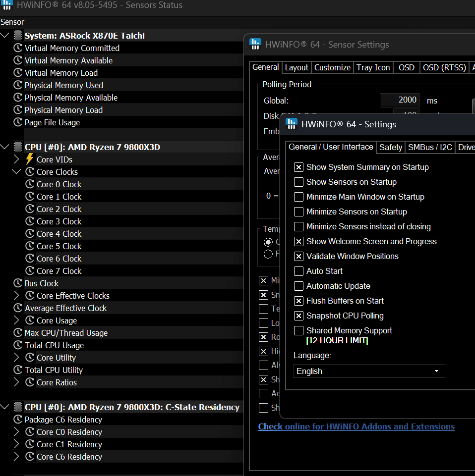This screenshot has height=476, width=475.
Task: Expand Core Effective Clocks subtree
Action: (x=16, y=296)
